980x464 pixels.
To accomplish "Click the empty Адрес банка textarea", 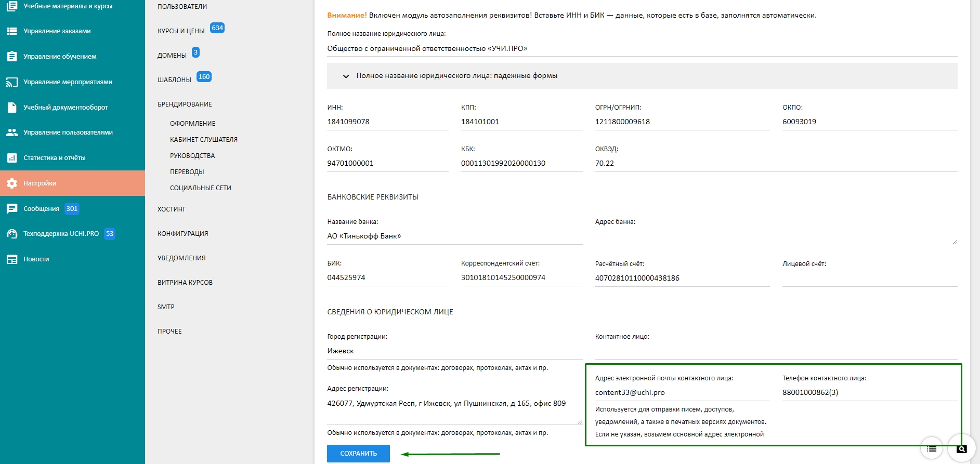I will click(776, 236).
